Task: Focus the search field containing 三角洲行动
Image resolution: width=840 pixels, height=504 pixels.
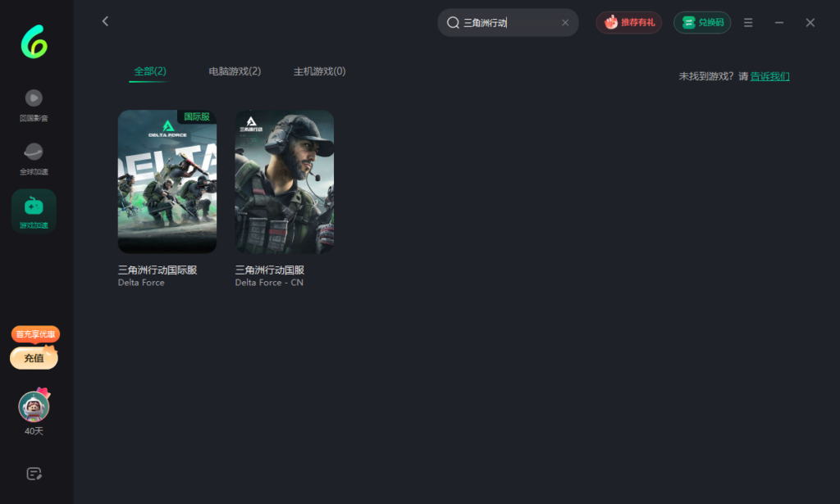Action: coord(509,23)
